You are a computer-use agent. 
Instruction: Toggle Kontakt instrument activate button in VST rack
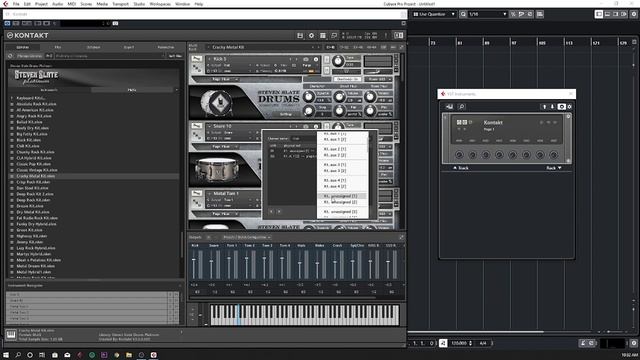coord(459,122)
